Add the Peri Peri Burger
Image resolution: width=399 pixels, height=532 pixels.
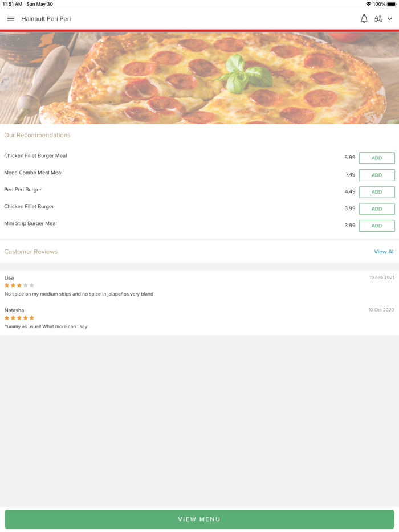[x=377, y=192]
